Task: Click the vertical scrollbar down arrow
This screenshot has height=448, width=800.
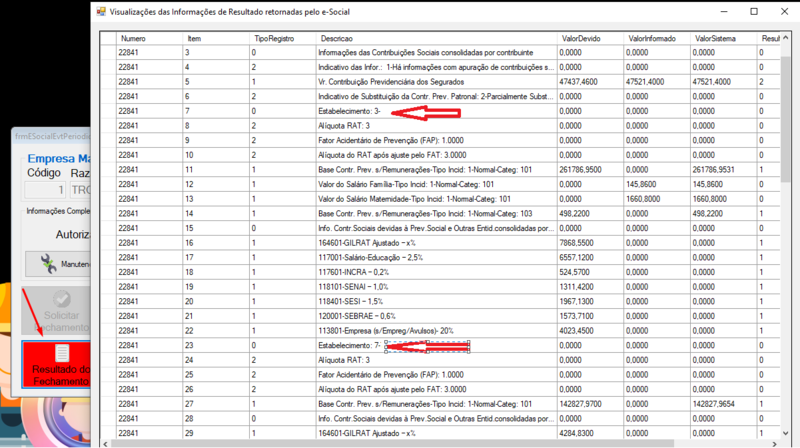Action: (786, 433)
